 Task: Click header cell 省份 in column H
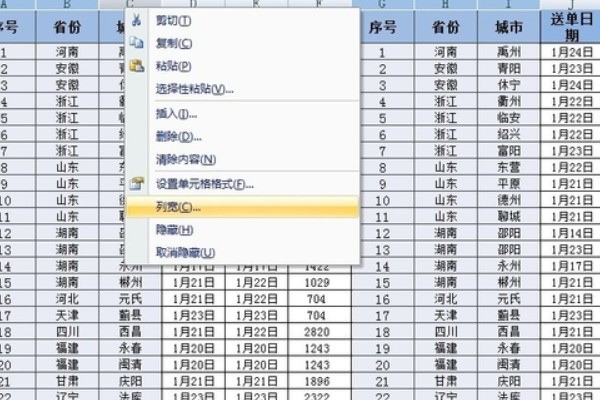[445, 27]
